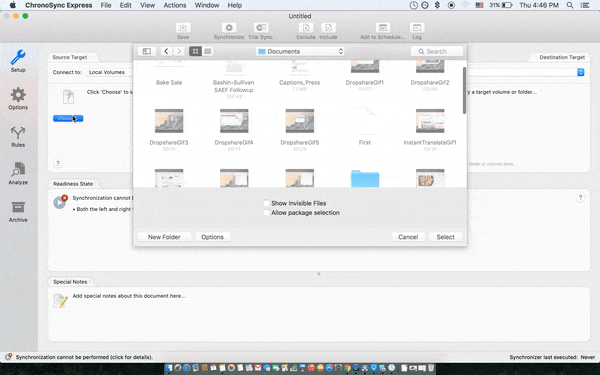Select the Source Target tab

(x=70, y=57)
